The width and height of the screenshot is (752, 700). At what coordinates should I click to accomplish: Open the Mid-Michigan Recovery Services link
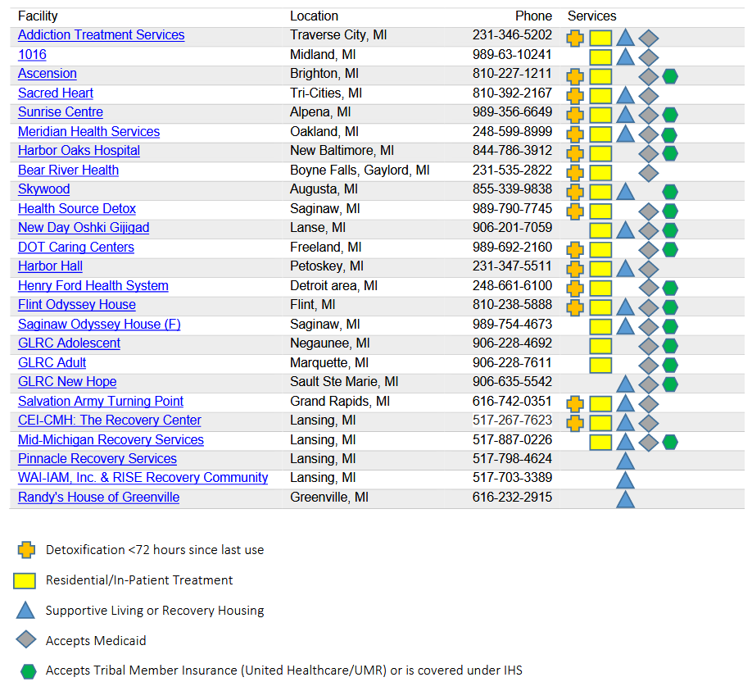[x=111, y=439]
